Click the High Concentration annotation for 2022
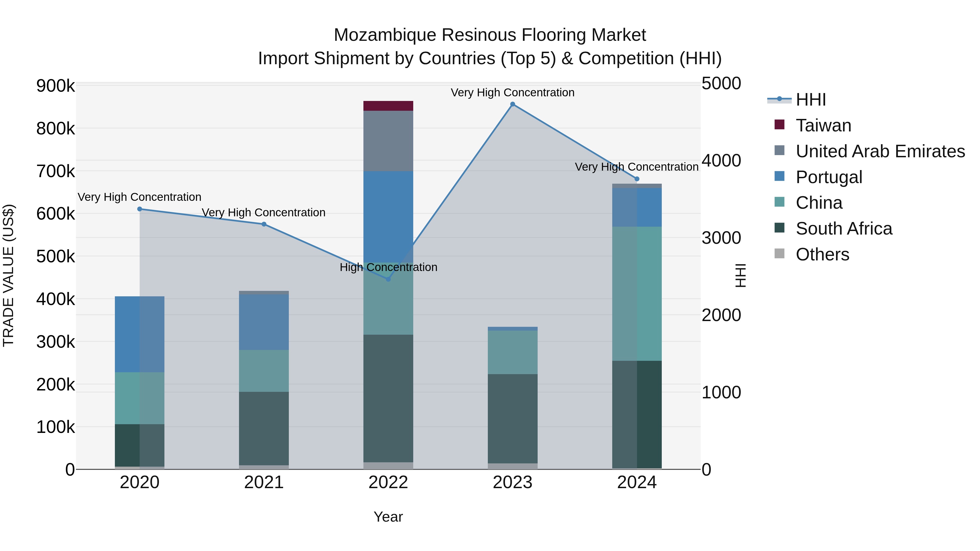The image size is (980, 551). click(388, 267)
